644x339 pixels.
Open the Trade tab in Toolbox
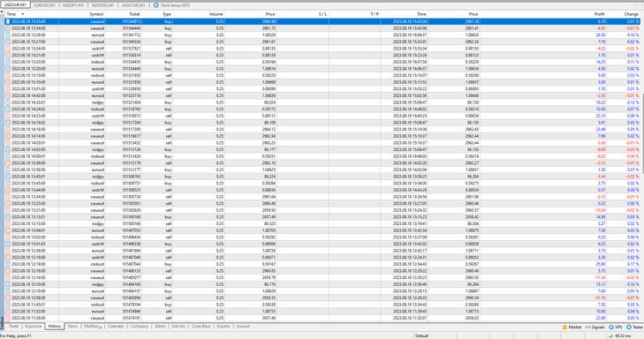[x=13, y=327]
